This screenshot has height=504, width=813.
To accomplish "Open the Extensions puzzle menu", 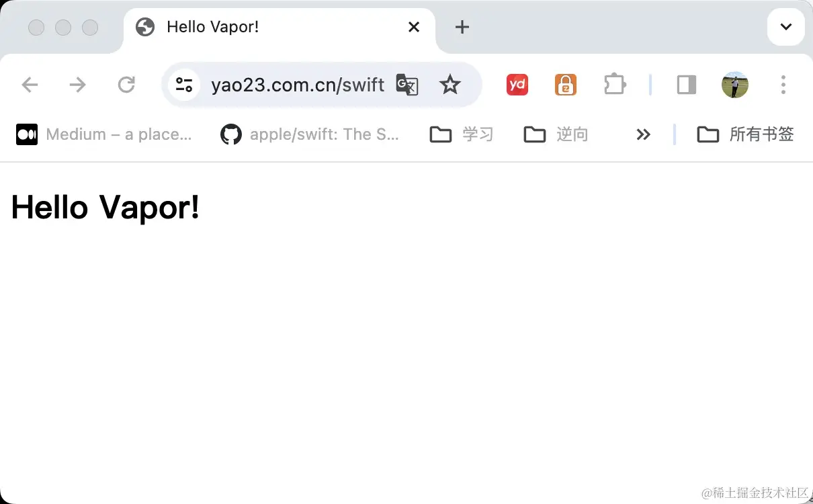I will pos(615,85).
